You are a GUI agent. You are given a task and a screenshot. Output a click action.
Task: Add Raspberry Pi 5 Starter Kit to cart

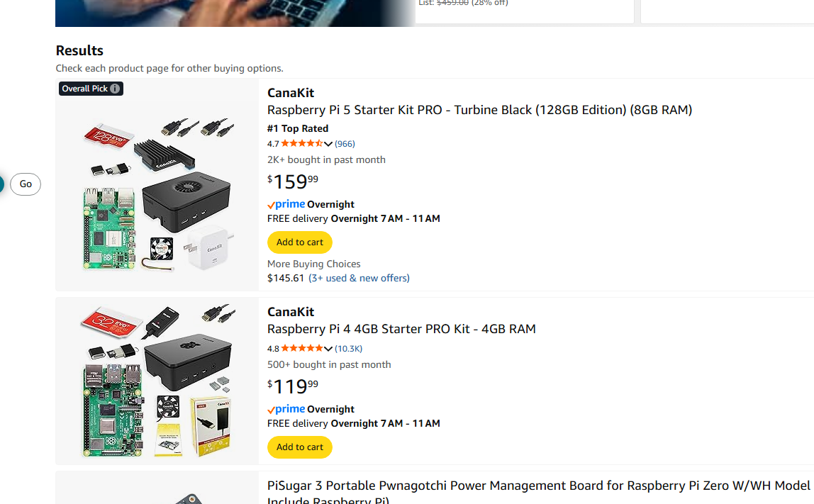pyautogui.click(x=299, y=242)
